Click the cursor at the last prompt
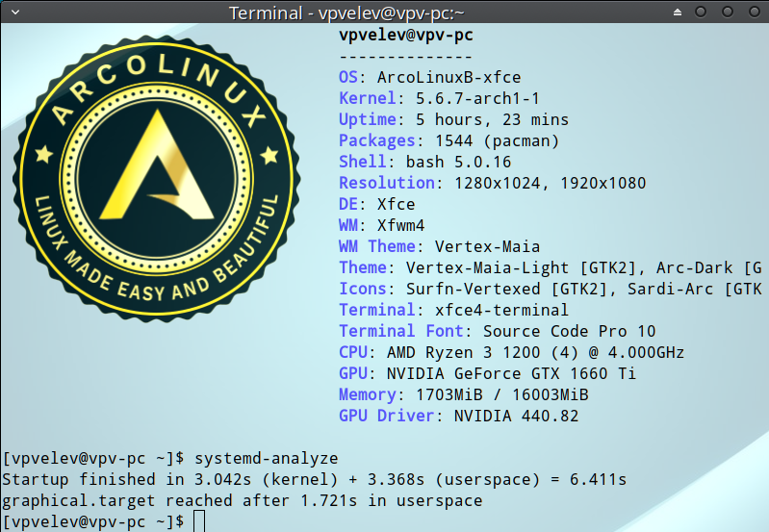The height and width of the screenshot is (532, 769). [x=199, y=521]
